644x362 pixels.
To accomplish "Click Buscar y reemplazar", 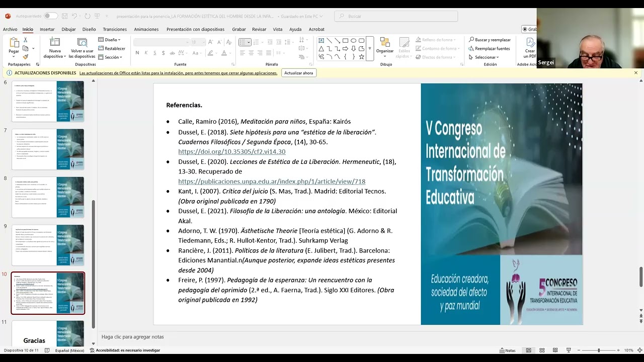I will pyautogui.click(x=489, y=40).
